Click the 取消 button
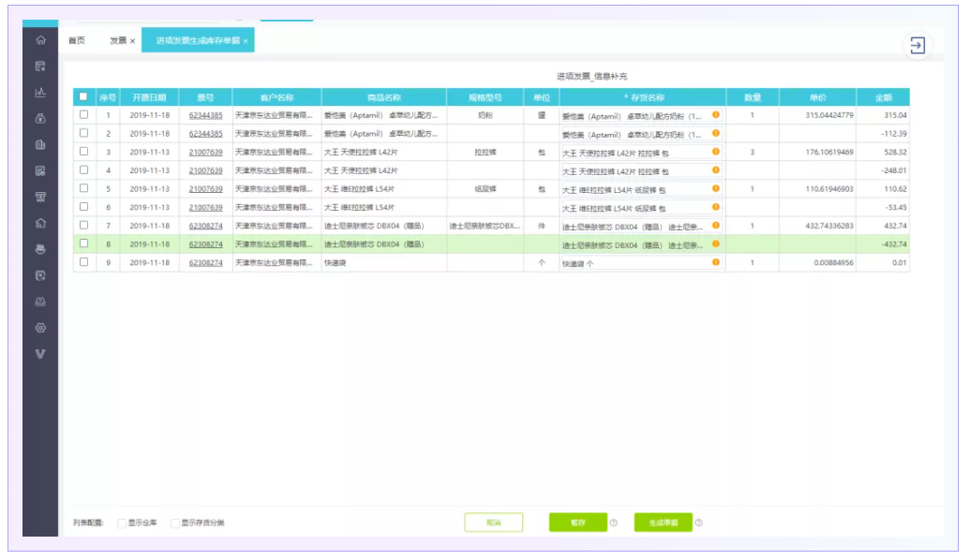970x560 pixels. point(493,523)
